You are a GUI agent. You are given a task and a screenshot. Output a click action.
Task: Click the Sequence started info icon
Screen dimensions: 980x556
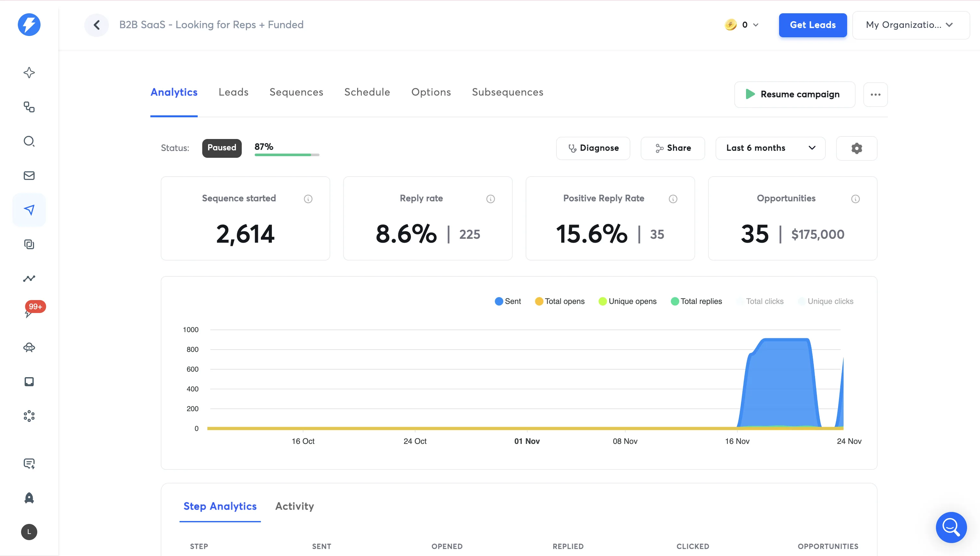308,199
